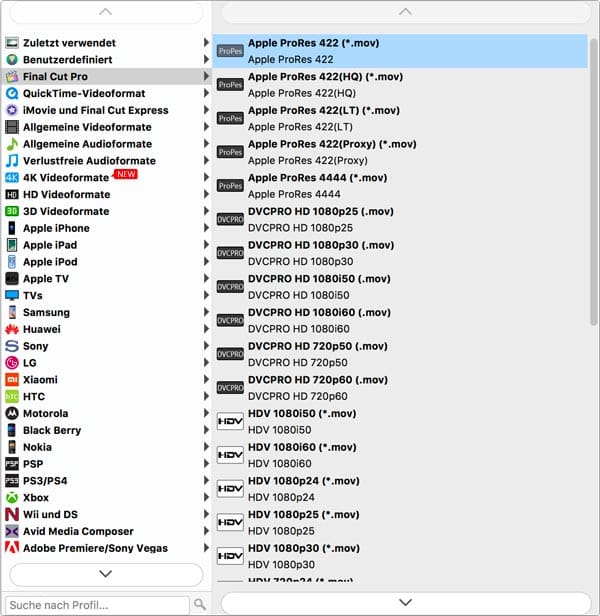Select Apple ProRes 4444 (*.mov) profile
Viewport: 600px width, 616px height.
coord(400,186)
